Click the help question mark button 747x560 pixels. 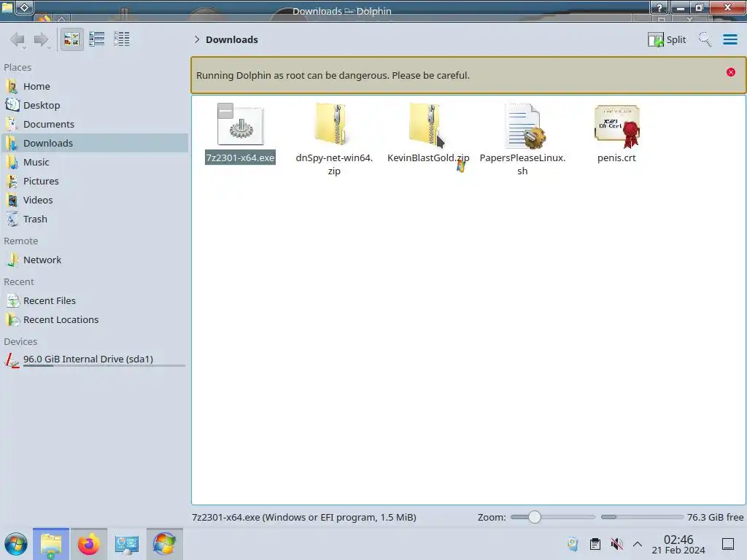(659, 7)
